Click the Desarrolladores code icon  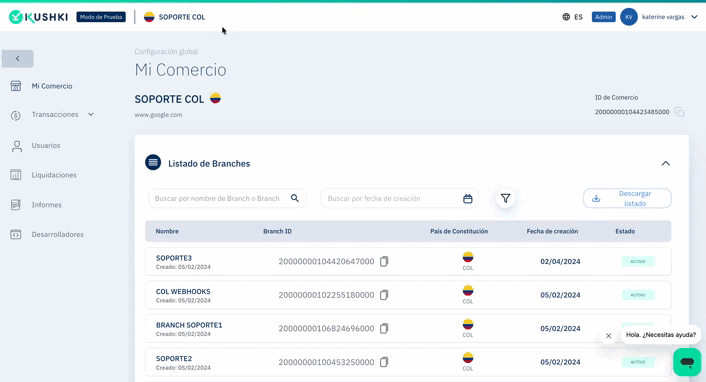coord(16,234)
